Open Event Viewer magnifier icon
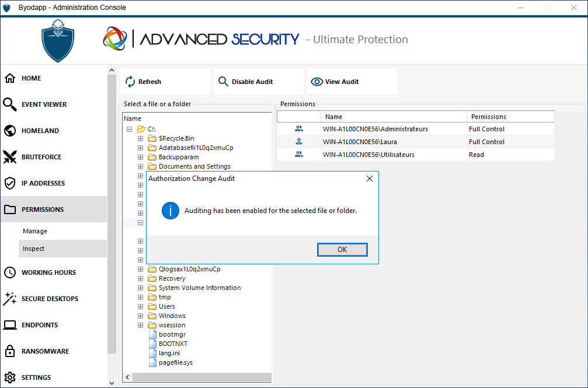 coord(10,104)
